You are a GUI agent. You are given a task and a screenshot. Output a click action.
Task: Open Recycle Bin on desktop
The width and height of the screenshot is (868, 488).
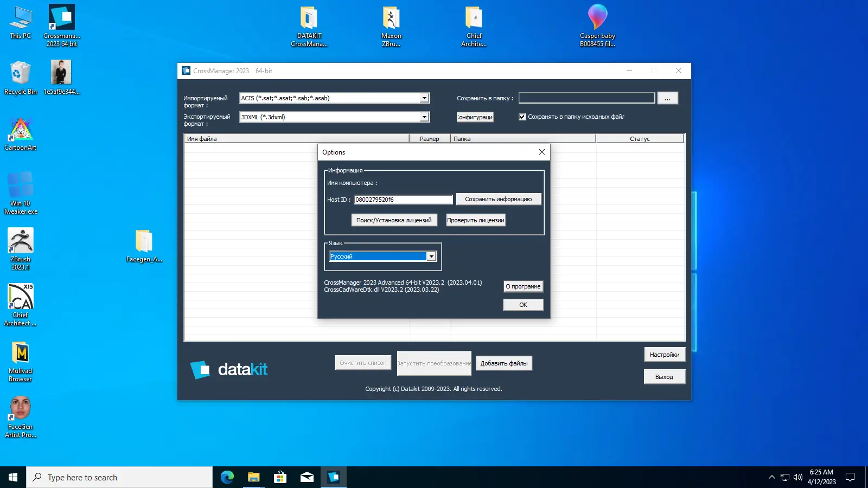(x=21, y=78)
